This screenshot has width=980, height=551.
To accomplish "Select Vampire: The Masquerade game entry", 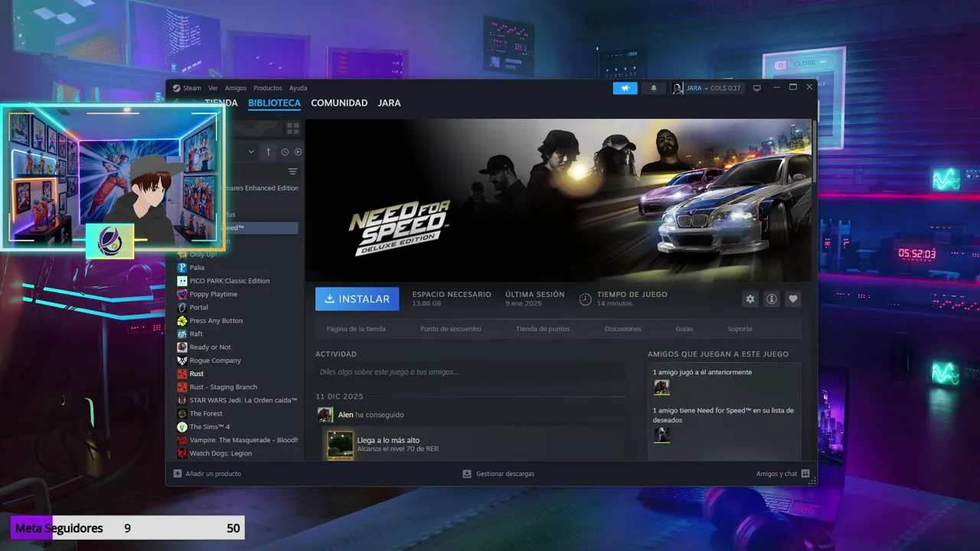I will (x=244, y=440).
